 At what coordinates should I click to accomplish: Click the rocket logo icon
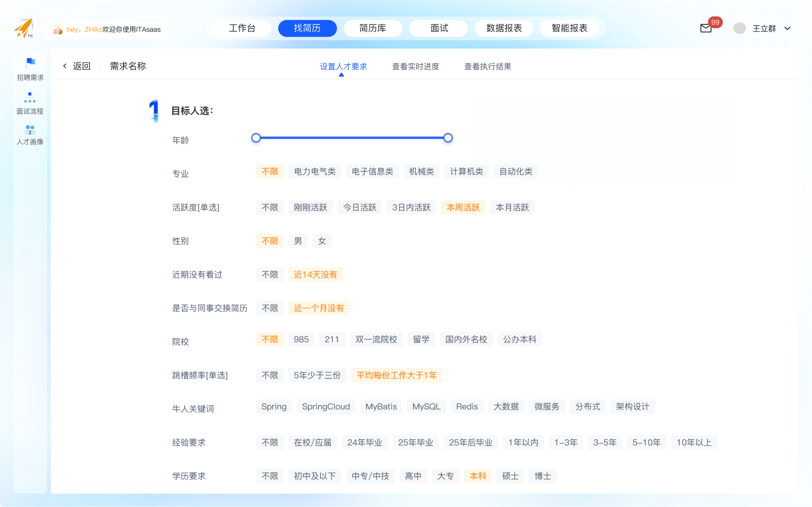click(x=24, y=28)
